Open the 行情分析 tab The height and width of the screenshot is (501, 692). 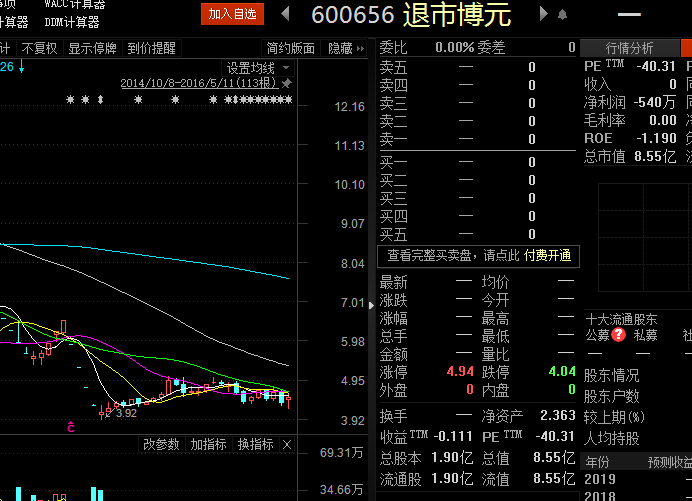click(x=629, y=48)
